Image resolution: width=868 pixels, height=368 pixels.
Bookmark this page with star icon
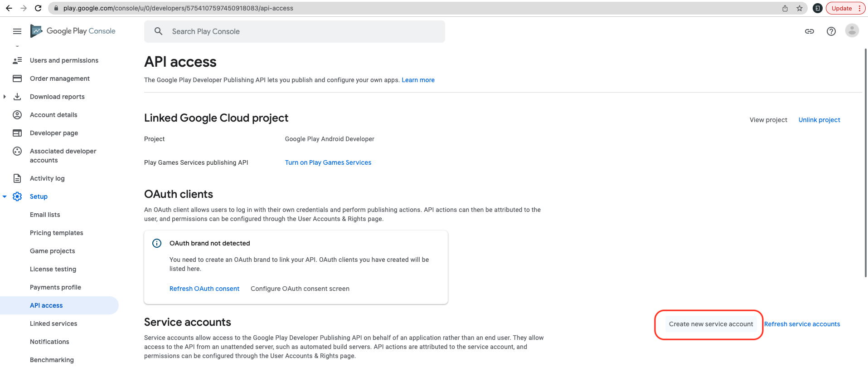click(800, 8)
